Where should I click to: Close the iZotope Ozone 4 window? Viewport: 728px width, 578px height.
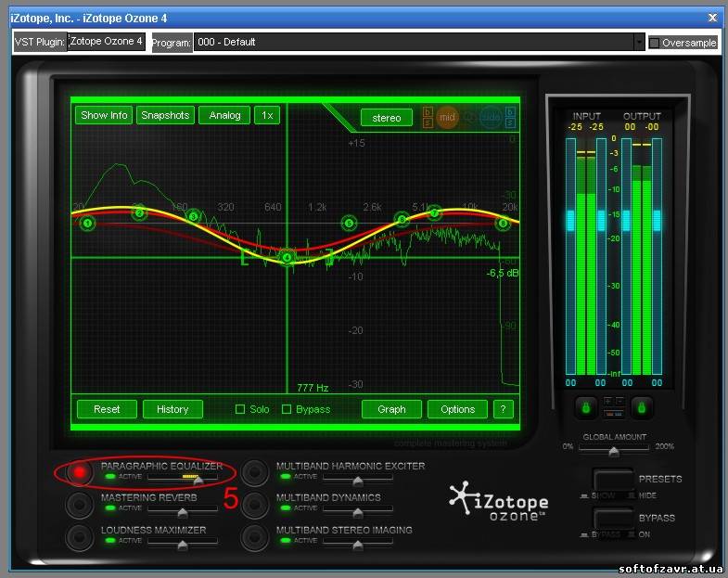[x=712, y=18]
